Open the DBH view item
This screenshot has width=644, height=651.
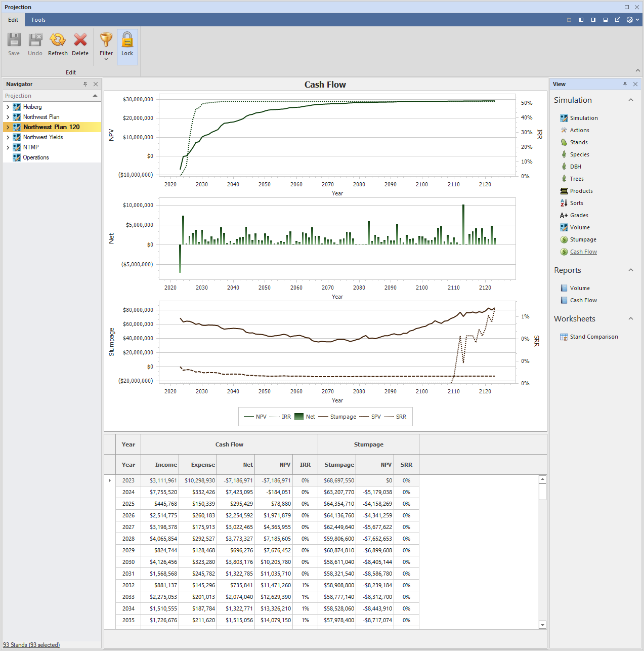point(575,167)
